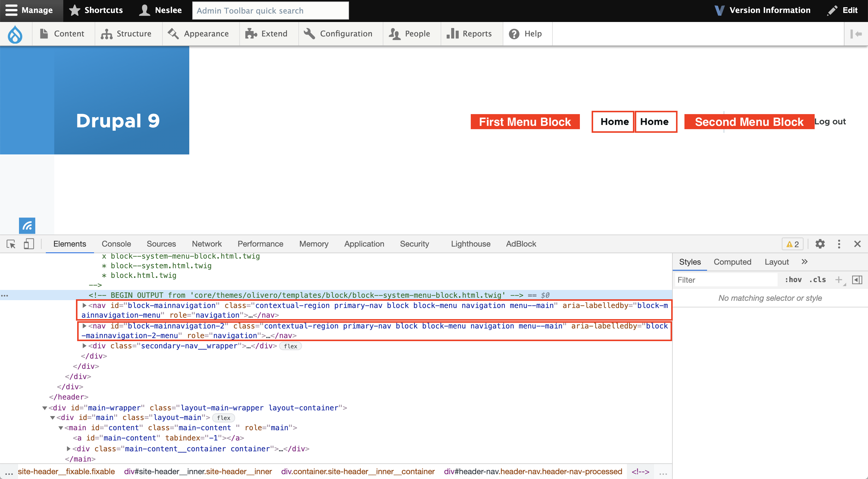Click the People icon
The image size is (868, 479).
[395, 34]
